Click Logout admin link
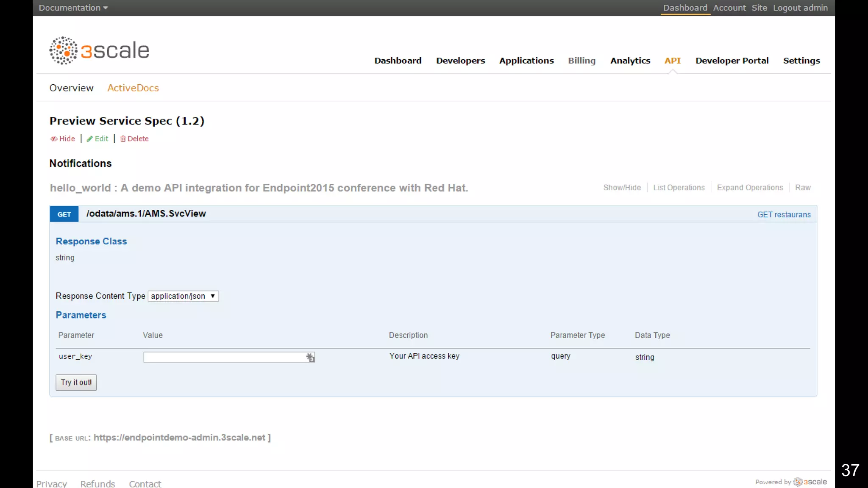868x488 pixels. (x=800, y=8)
